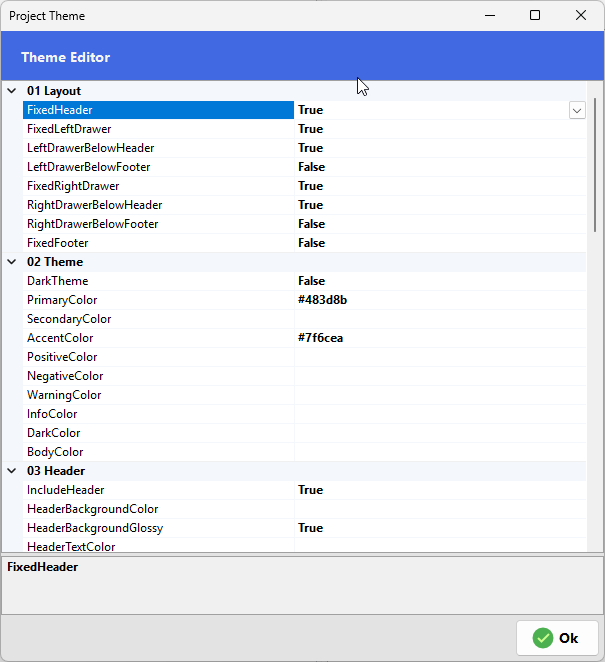Select the RightDrawerBelowHeader property
Screen dimensions: 605x662
tap(158, 205)
